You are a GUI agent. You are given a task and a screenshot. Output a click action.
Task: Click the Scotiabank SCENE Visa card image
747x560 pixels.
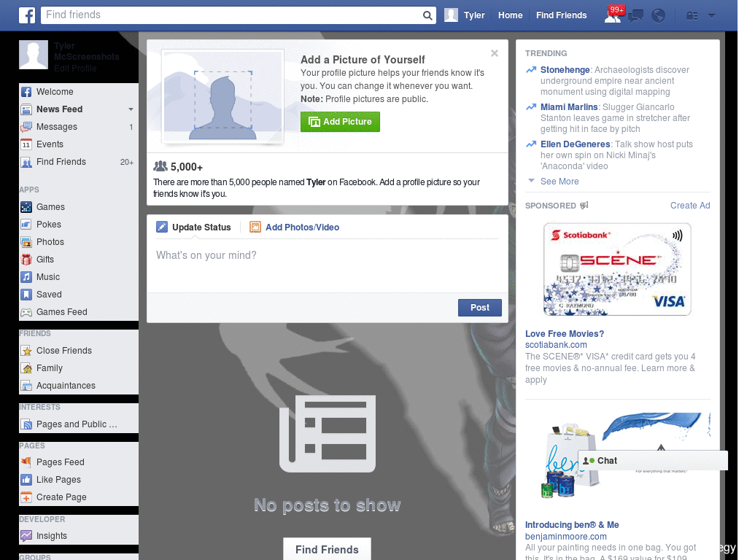point(617,269)
